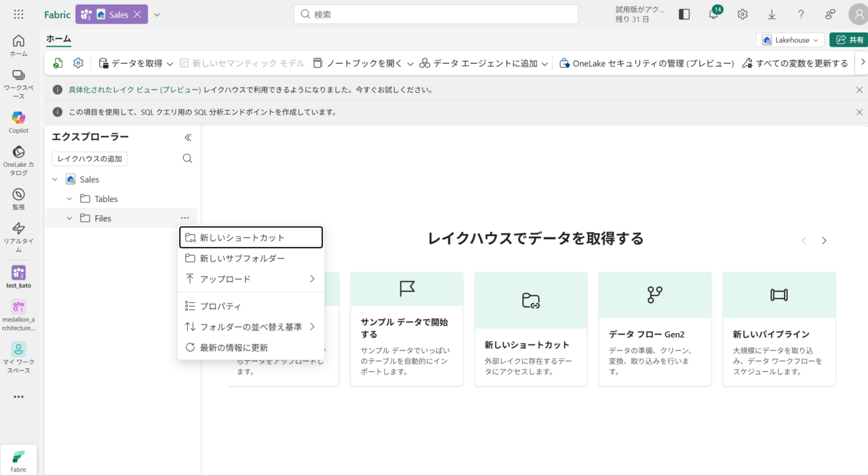Click the explorer search magnifier icon

coord(187,159)
